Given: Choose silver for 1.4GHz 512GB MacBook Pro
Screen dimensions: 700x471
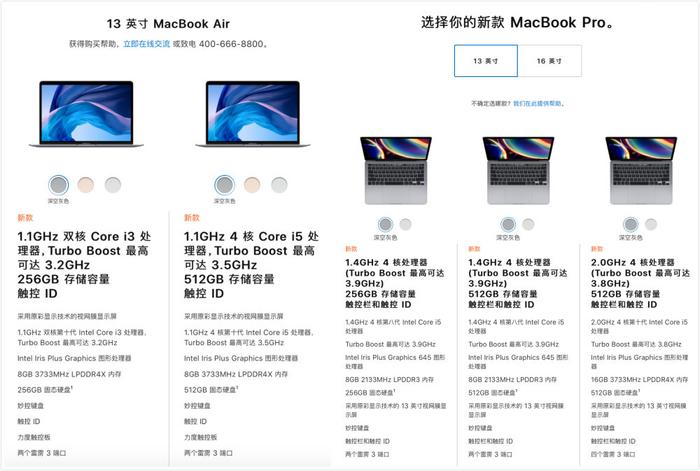Looking at the screenshot, I should (528, 224).
